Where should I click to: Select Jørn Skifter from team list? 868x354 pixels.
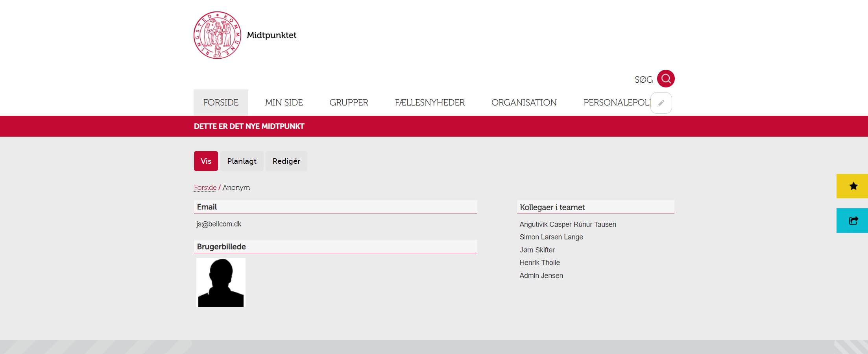coord(537,250)
